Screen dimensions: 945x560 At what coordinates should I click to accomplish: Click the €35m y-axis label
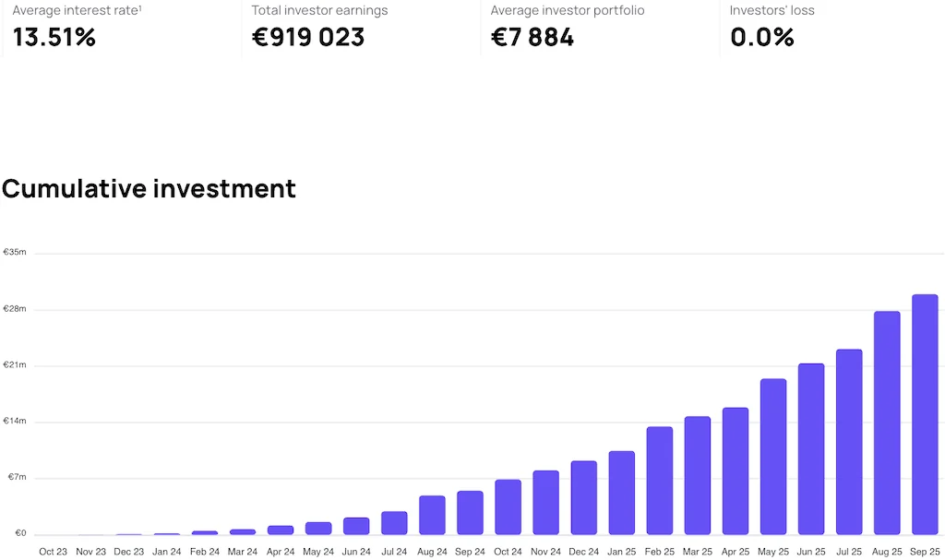(15, 252)
